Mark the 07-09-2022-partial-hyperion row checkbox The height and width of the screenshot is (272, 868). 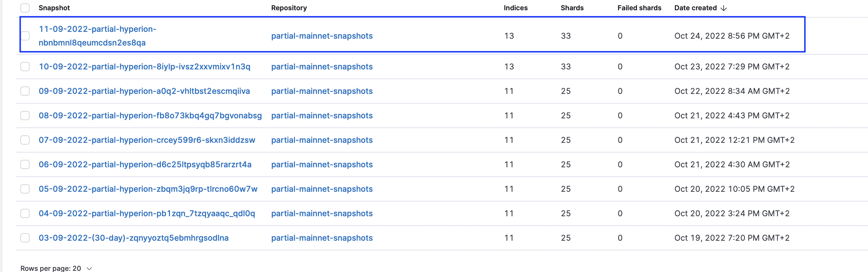click(x=25, y=140)
